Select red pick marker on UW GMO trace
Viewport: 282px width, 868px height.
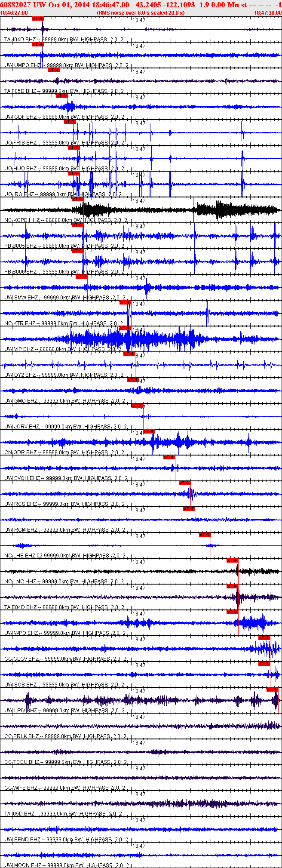point(133,380)
